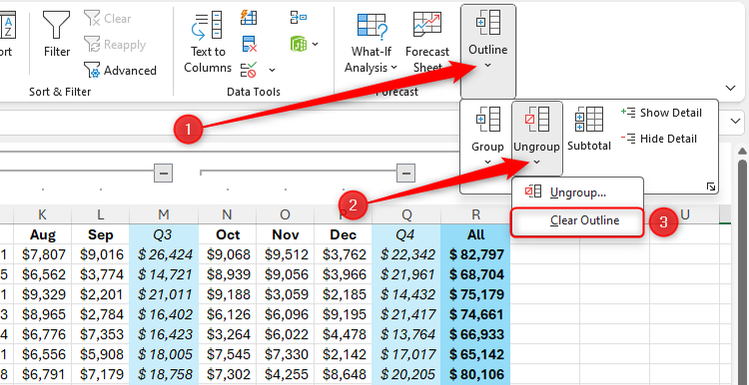Viewport: 749px width, 385px height.
Task: Open Advanced filter options
Action: (120, 71)
